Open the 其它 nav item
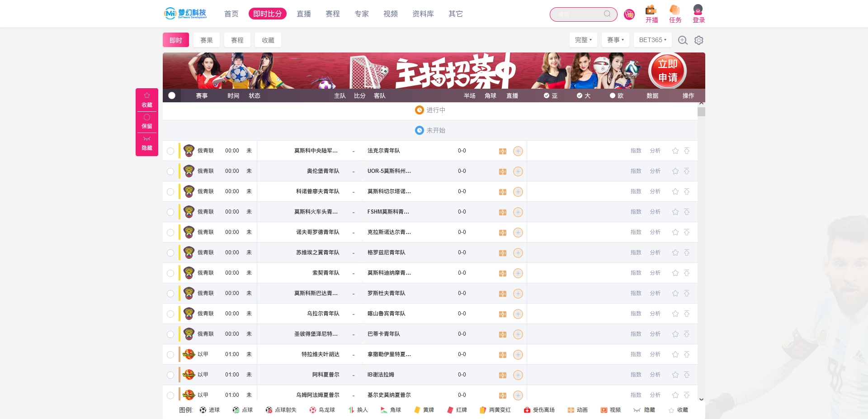 click(456, 14)
